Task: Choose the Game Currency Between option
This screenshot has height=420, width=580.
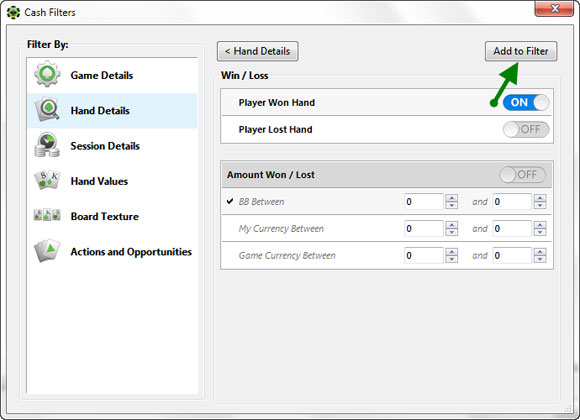Action: point(287,256)
